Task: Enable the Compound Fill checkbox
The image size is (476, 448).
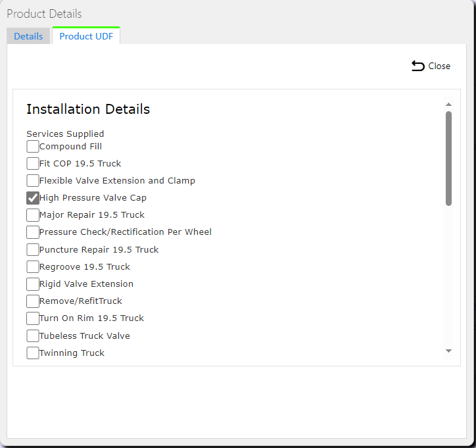Action: pos(33,146)
